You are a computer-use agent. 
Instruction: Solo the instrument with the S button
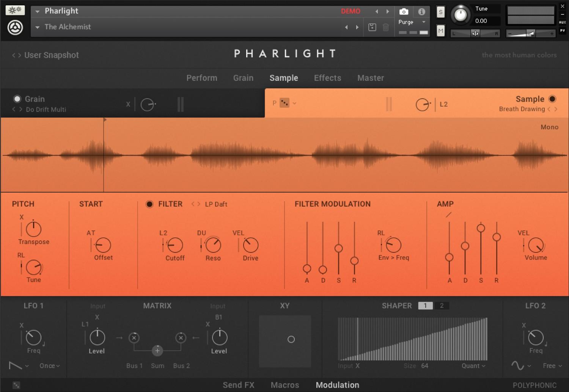pyautogui.click(x=440, y=12)
